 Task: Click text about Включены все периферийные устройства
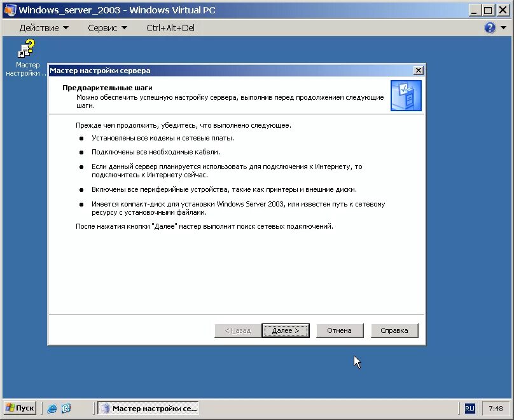pos(224,189)
